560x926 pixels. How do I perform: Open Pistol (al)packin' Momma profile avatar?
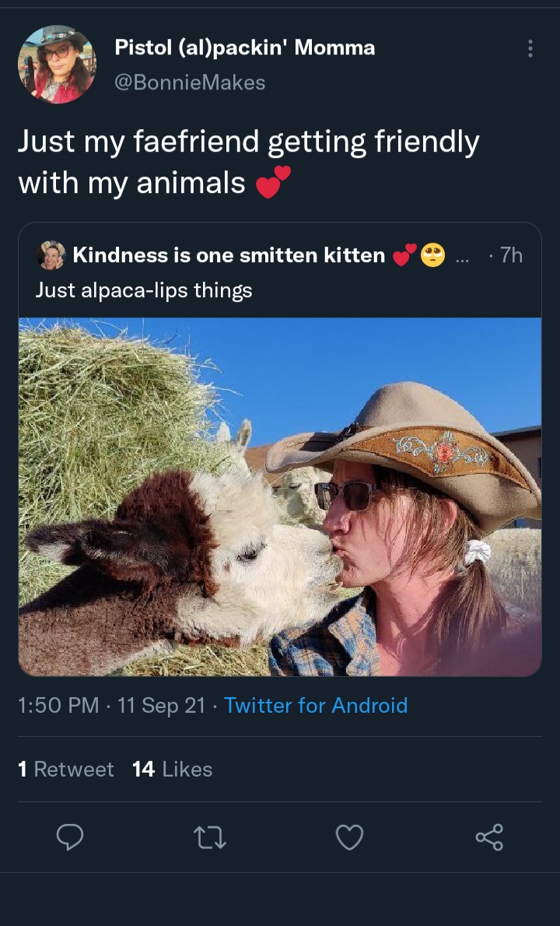(56, 65)
